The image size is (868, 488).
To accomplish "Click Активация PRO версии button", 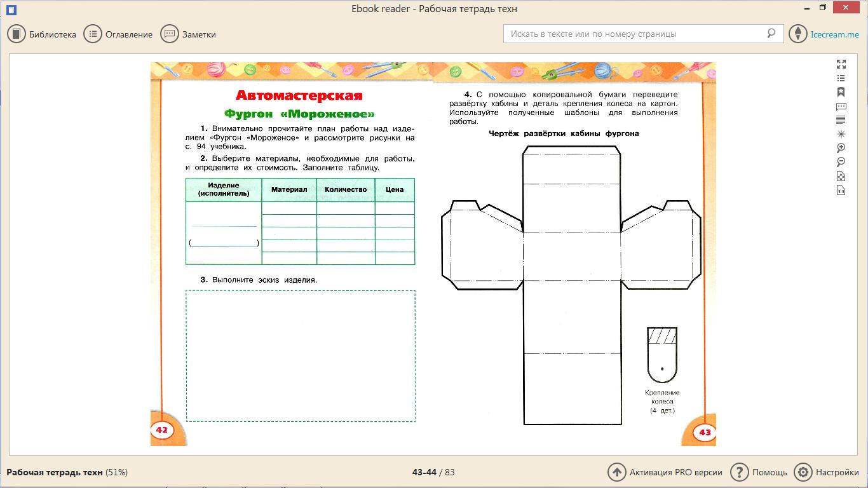I will 665,472.
